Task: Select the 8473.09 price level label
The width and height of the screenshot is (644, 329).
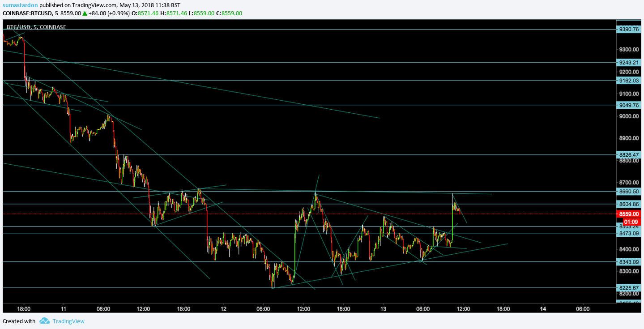Action: tap(629, 233)
